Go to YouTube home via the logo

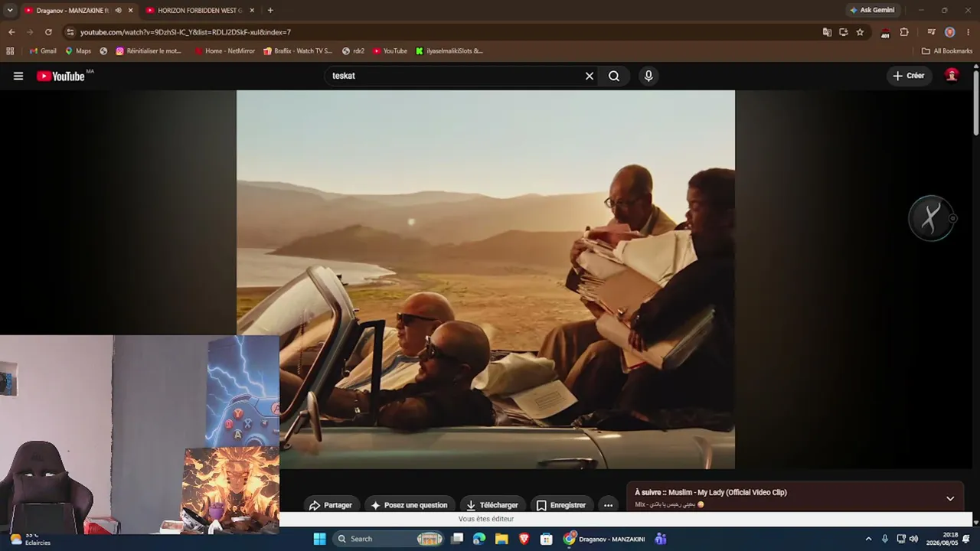60,76
